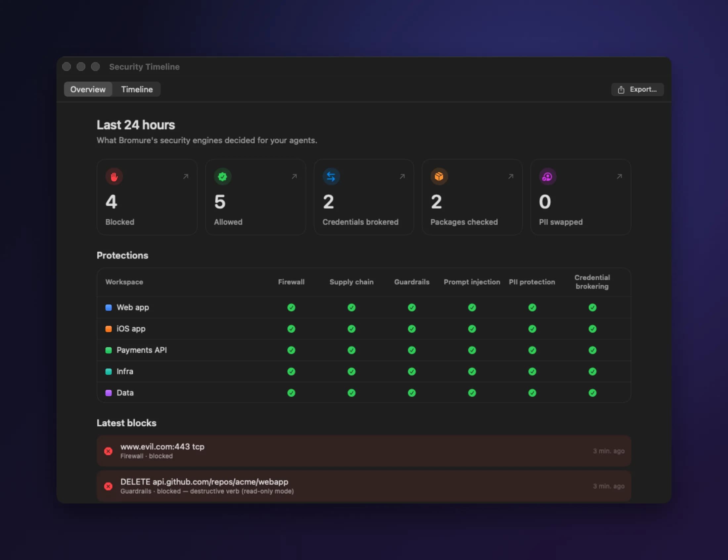This screenshot has width=728, height=560.
Task: Click the Guardrails column header
Action: [412, 282]
